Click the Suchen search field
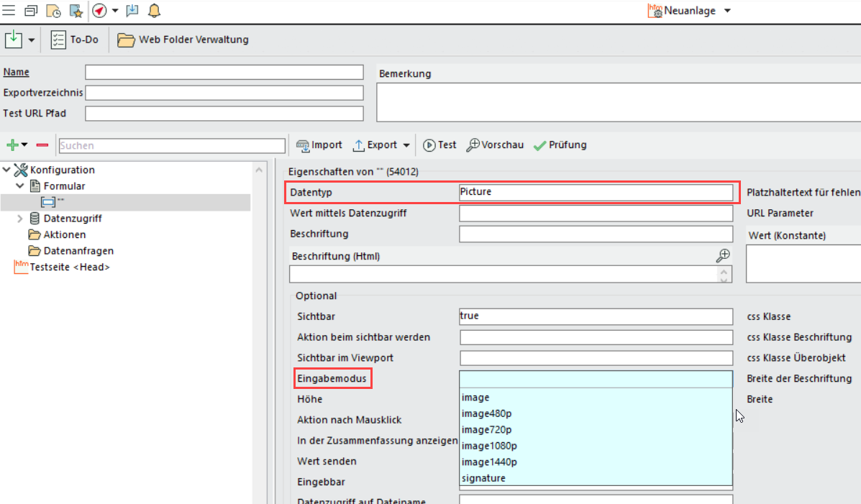Viewport: 861px width, 504px height. tap(171, 145)
